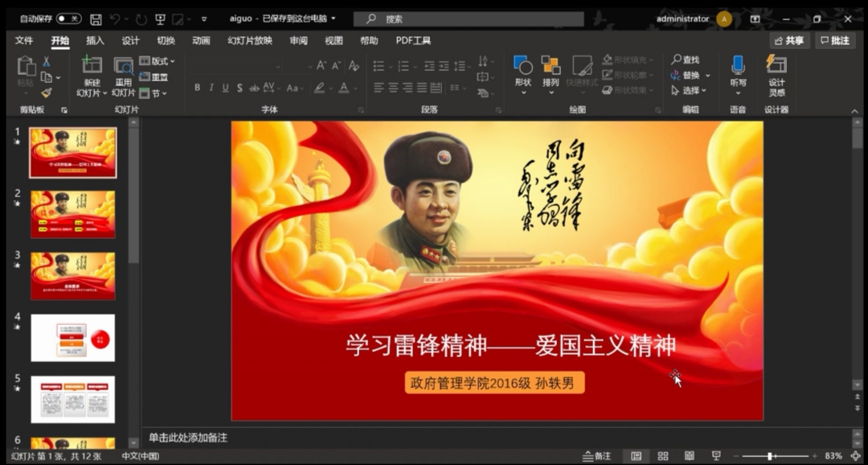This screenshot has width=868, height=465.
Task: Click 查找 to find text
Action: (686, 60)
